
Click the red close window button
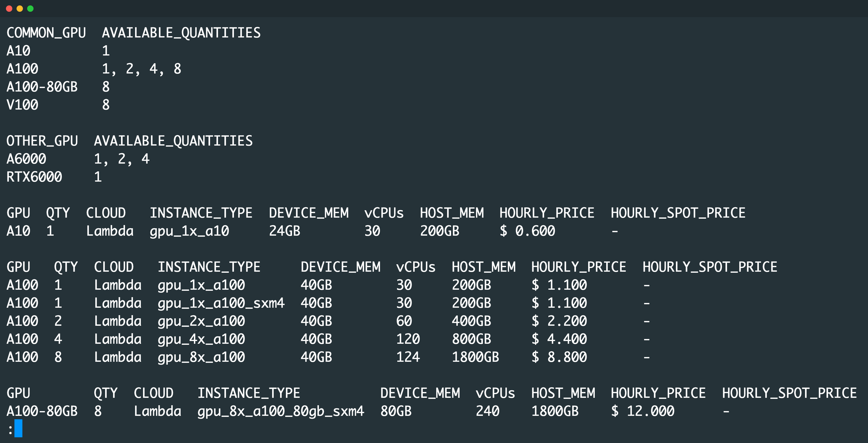pyautogui.click(x=9, y=9)
